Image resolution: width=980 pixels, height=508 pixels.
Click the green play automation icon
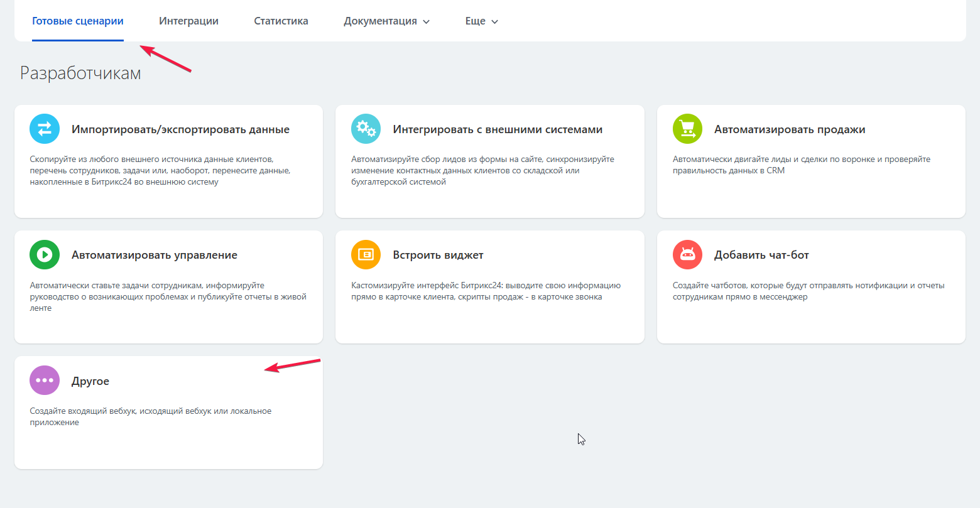tap(45, 255)
